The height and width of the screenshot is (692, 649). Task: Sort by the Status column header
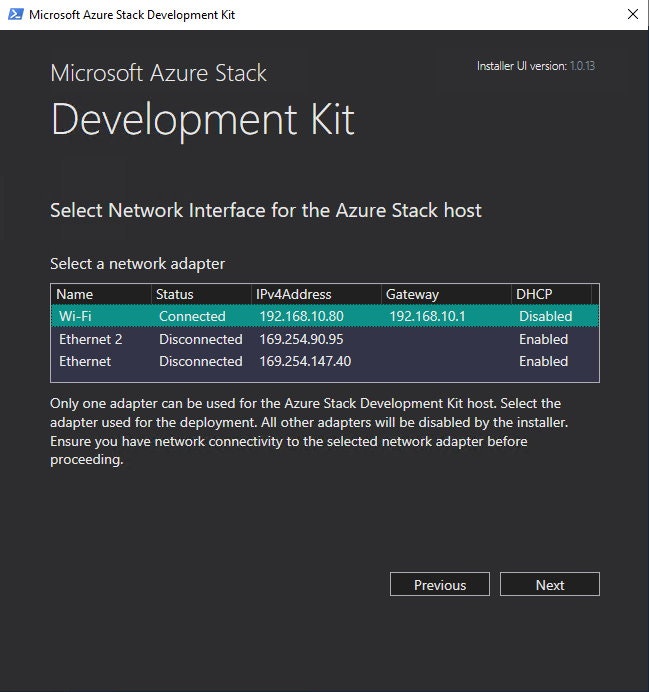click(175, 294)
